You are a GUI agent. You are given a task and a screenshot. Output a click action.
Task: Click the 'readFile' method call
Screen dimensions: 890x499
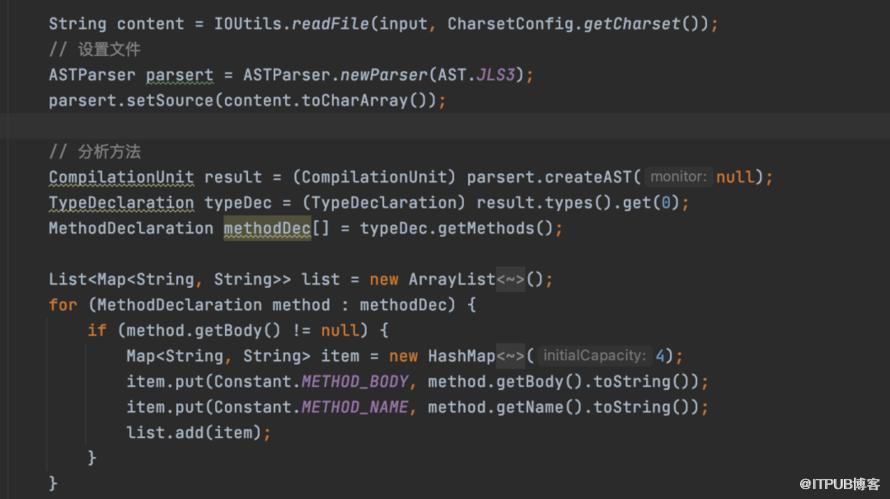(x=330, y=24)
